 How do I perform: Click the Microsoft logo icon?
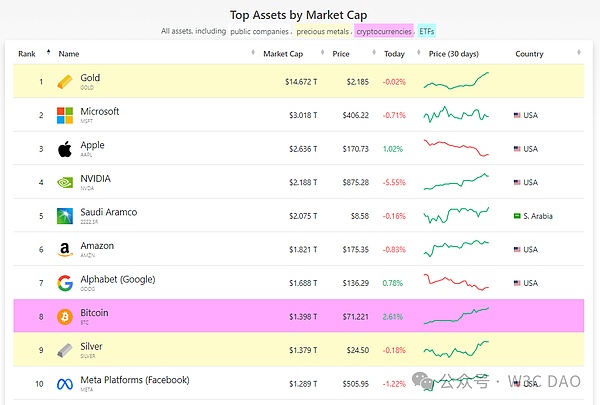(64, 115)
